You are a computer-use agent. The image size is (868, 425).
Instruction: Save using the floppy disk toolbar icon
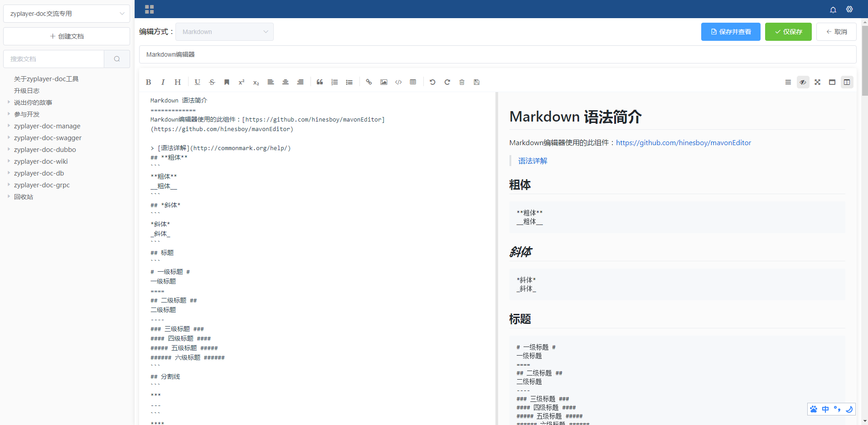click(x=476, y=82)
